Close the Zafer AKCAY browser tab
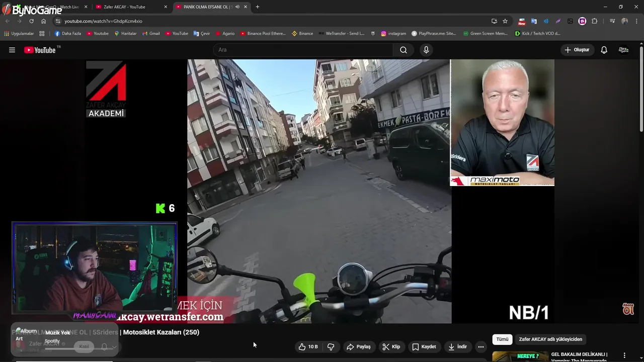Image resolution: width=644 pixels, height=362 pixels. (x=166, y=7)
